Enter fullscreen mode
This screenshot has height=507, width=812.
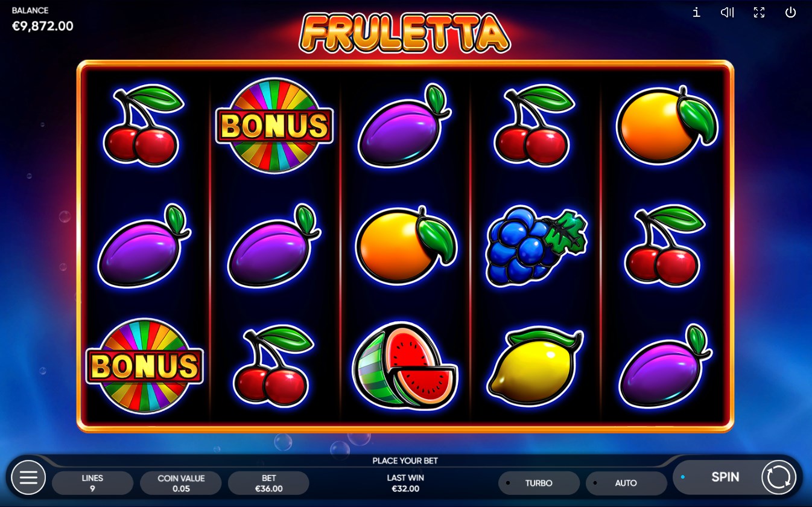point(759,12)
